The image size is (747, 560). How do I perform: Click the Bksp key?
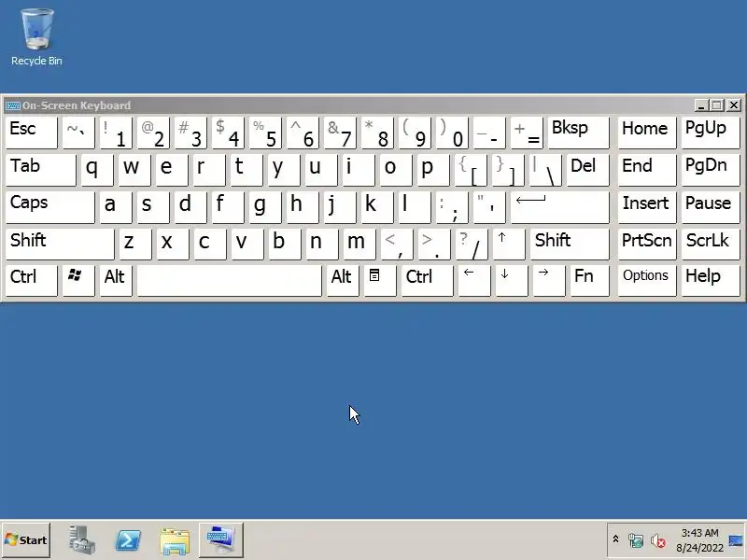[x=578, y=133]
